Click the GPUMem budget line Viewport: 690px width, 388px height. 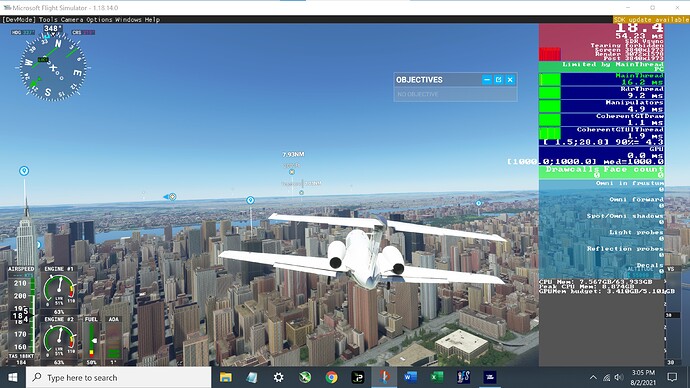607,291
